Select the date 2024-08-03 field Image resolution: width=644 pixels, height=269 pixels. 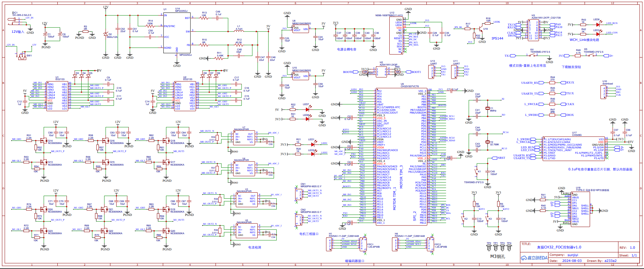coord(572,261)
